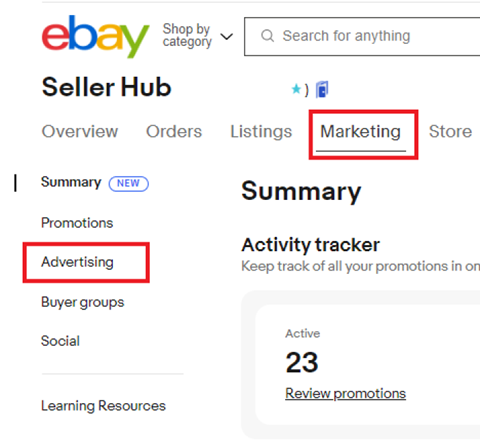Click the NEW badge next to Summary
480x445 pixels.
tap(129, 184)
